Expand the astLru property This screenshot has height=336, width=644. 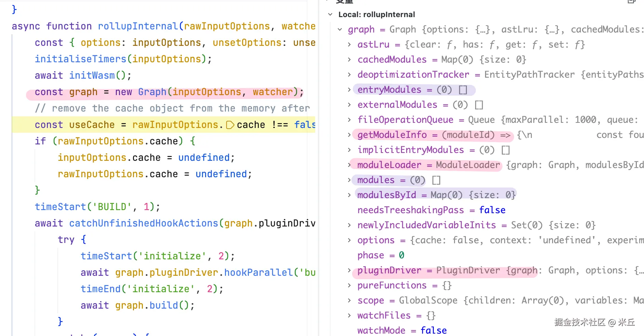click(x=349, y=44)
